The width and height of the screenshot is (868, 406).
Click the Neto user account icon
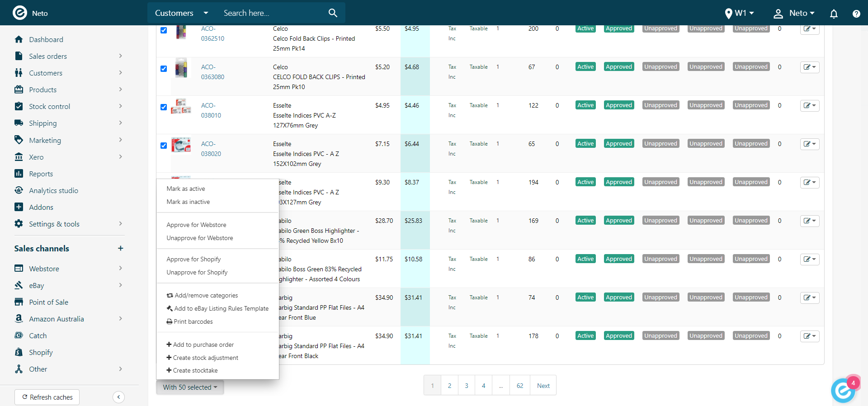[778, 14]
